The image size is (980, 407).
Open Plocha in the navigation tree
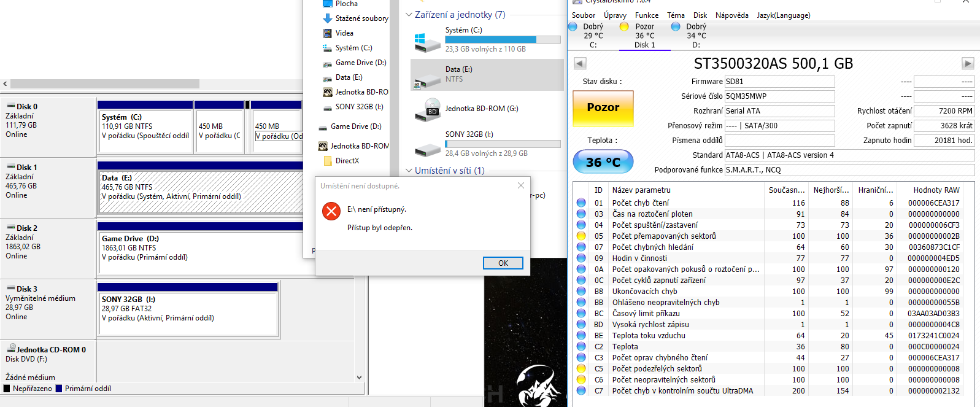click(x=347, y=4)
